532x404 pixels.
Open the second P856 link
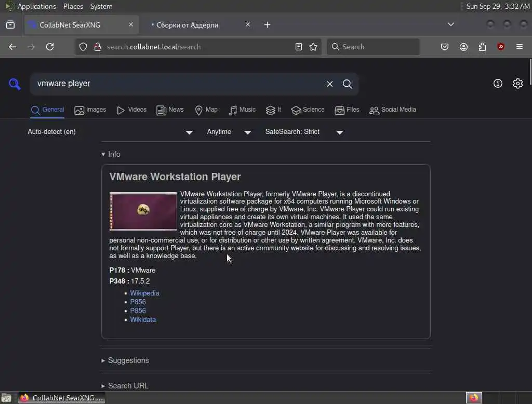(138, 311)
